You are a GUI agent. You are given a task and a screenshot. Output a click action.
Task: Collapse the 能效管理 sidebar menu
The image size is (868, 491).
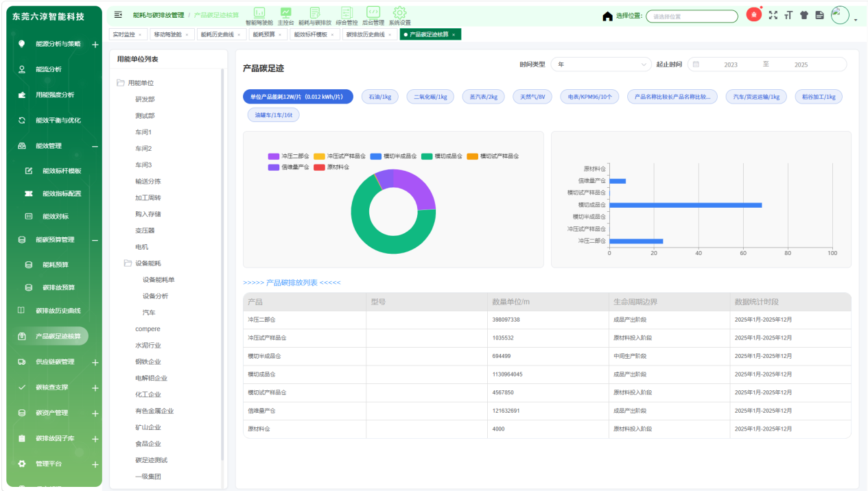tap(95, 146)
